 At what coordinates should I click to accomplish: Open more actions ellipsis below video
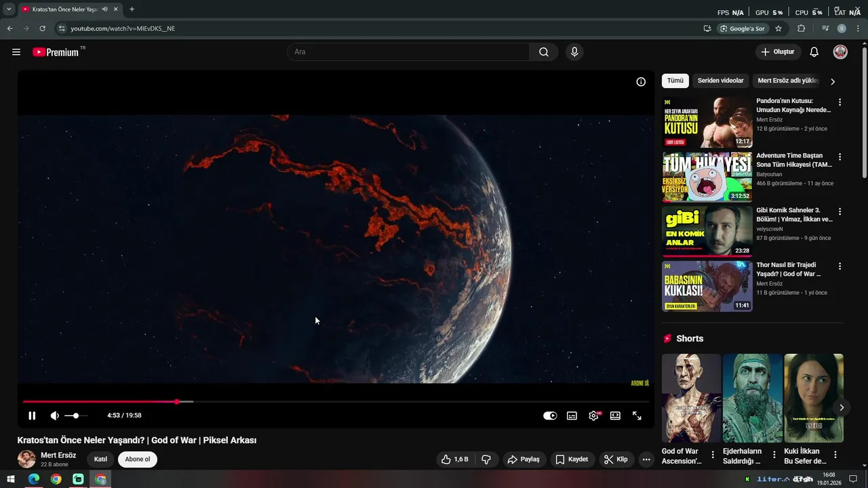click(x=646, y=460)
